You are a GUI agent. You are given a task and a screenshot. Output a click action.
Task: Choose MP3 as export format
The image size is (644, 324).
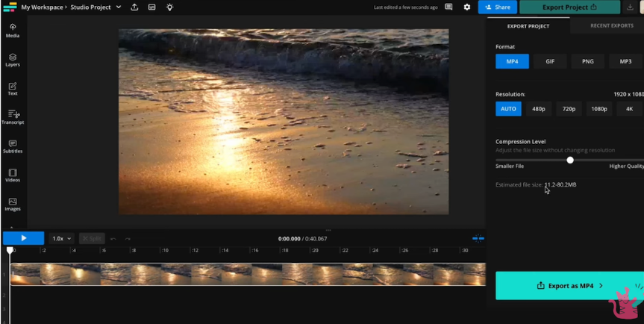click(625, 61)
